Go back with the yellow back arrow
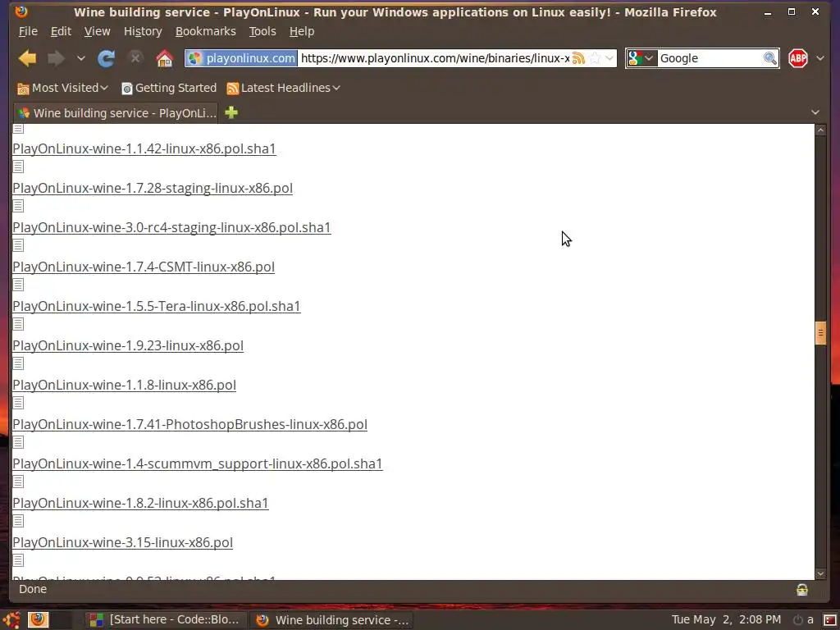This screenshot has width=840, height=630. click(x=27, y=58)
